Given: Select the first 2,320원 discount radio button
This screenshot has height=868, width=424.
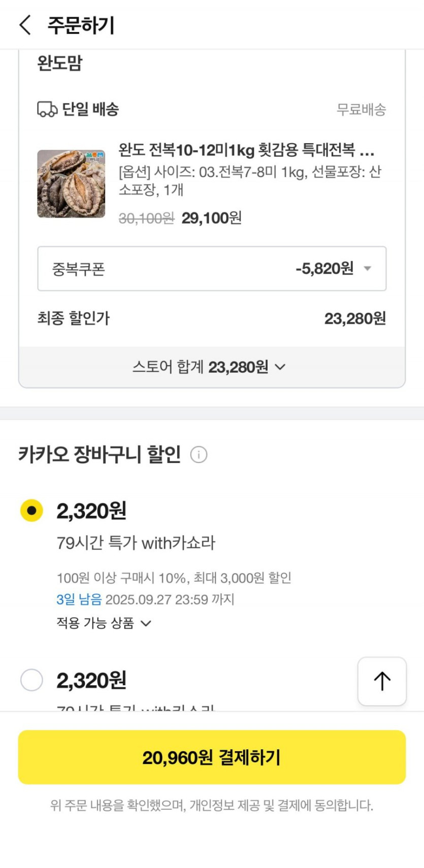Looking at the screenshot, I should click(x=31, y=510).
